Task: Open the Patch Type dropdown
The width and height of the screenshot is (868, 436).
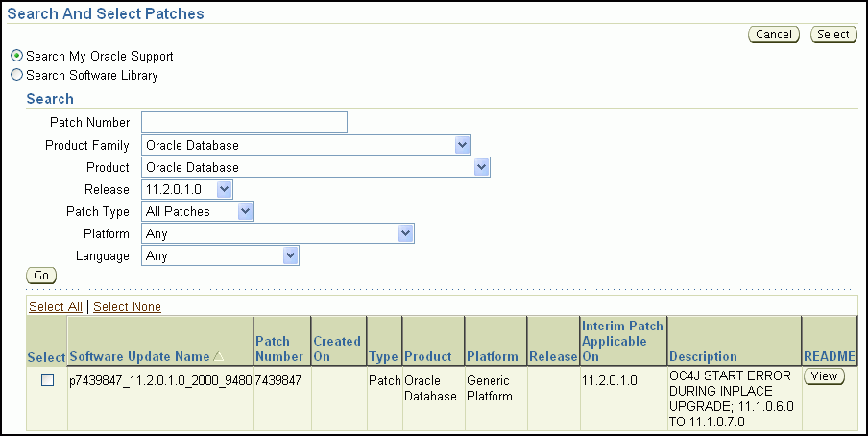Action: point(198,211)
